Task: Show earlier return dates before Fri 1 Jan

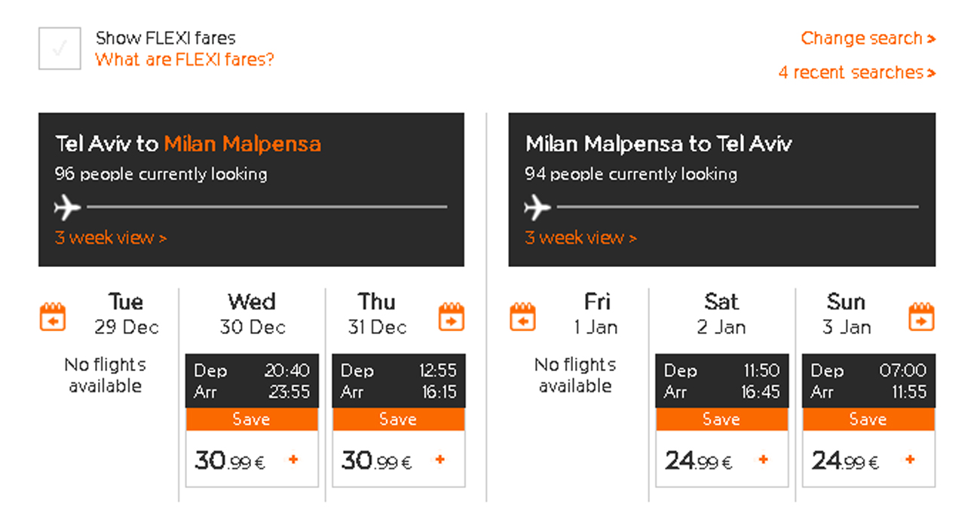Action: (522, 317)
